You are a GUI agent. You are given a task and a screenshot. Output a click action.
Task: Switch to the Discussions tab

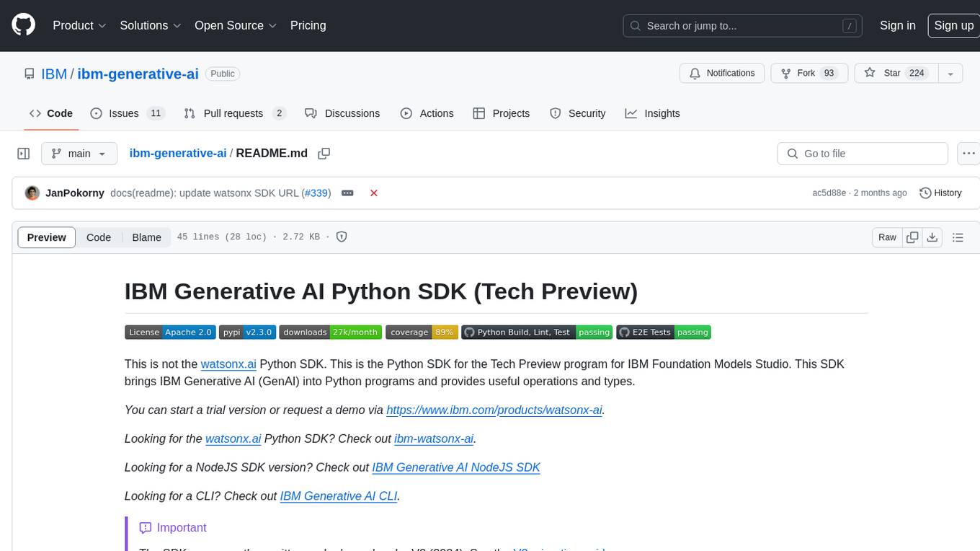342,113
